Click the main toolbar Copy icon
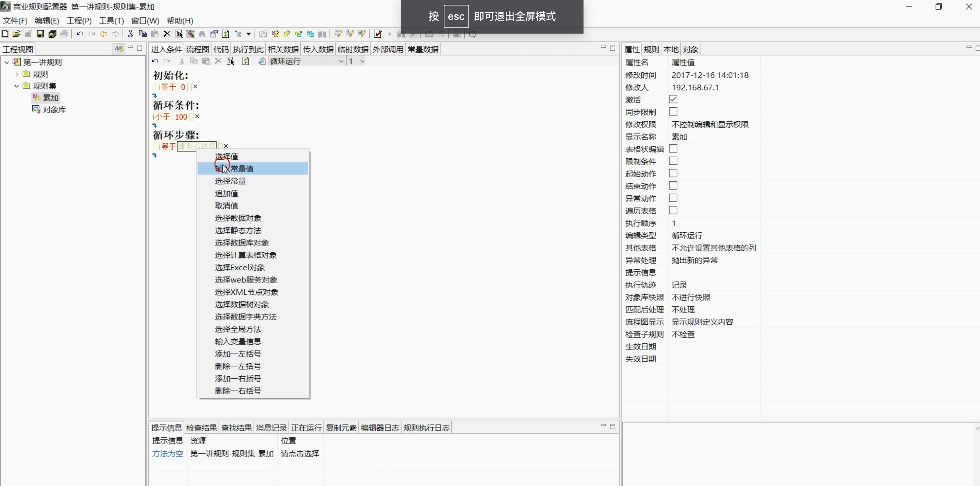Viewport: 980px width, 486px height. pyautogui.click(x=143, y=34)
